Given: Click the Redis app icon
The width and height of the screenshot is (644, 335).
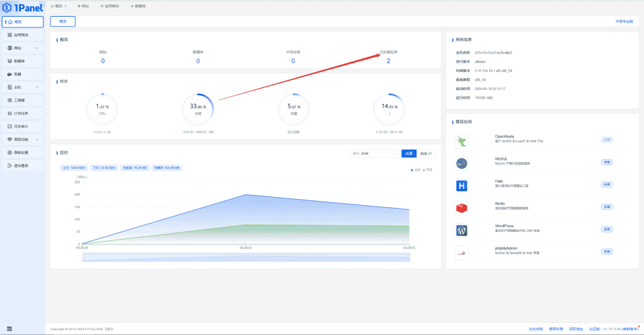Looking at the screenshot, I should [462, 208].
